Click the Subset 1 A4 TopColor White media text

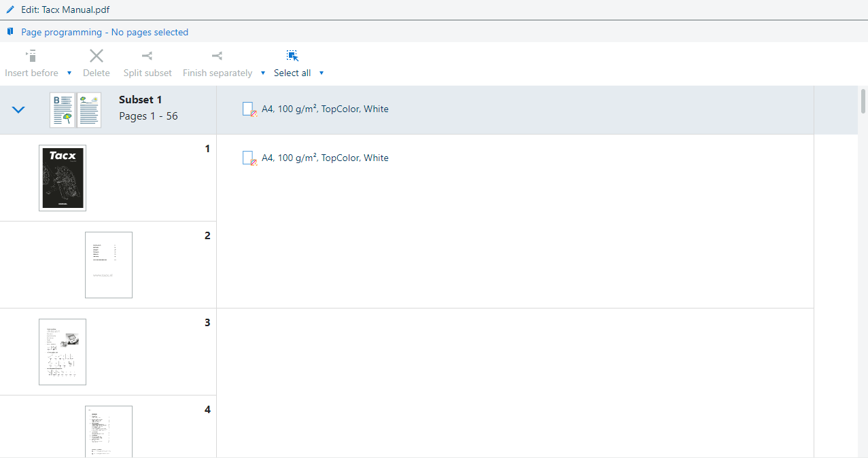(x=325, y=109)
